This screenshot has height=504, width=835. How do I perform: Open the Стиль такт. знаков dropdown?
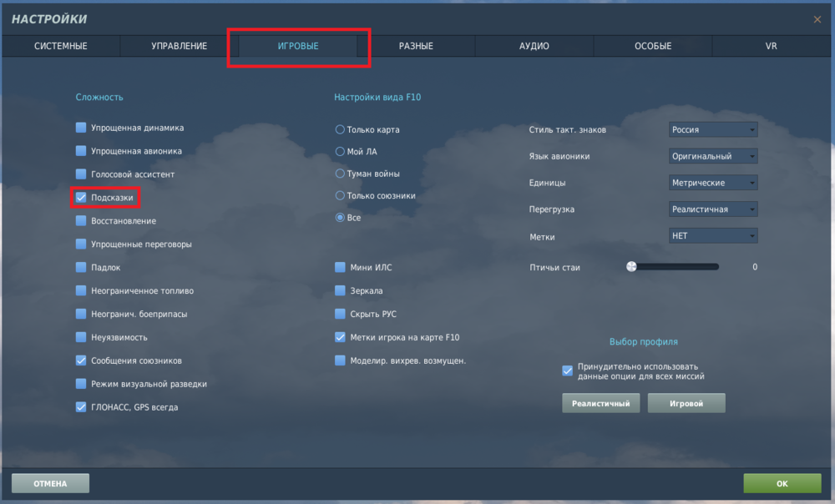pyautogui.click(x=713, y=129)
